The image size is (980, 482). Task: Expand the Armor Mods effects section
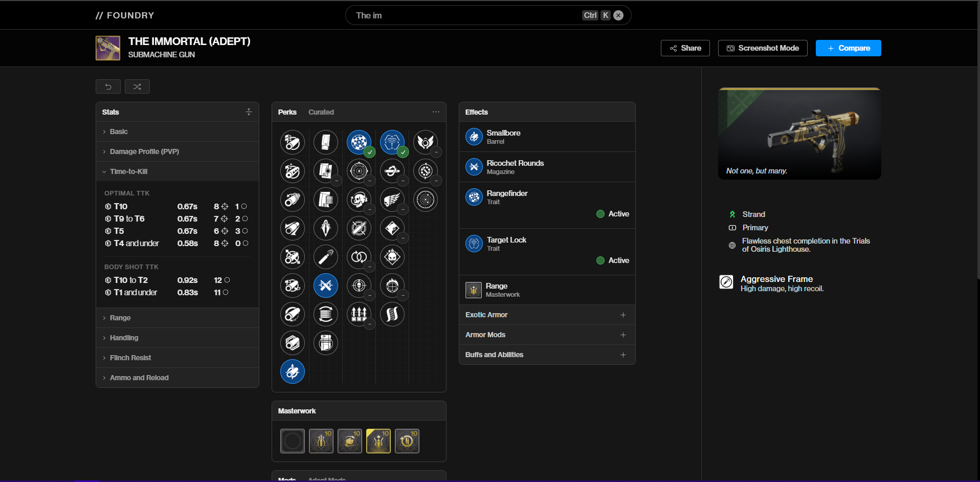[x=547, y=335]
